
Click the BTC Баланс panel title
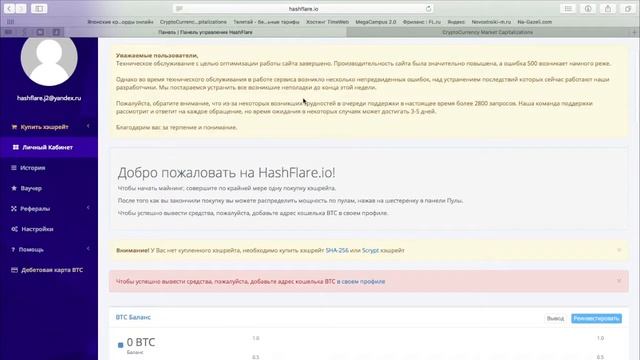tap(133, 317)
